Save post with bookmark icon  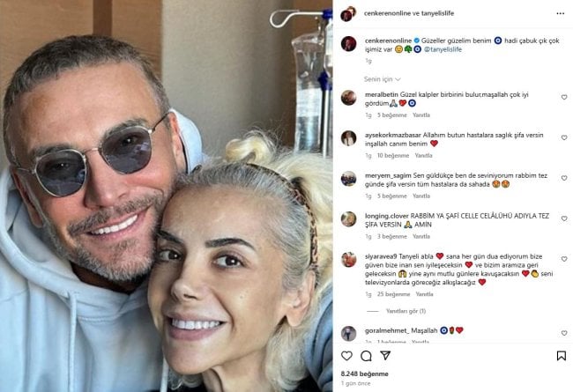[x=562, y=356]
